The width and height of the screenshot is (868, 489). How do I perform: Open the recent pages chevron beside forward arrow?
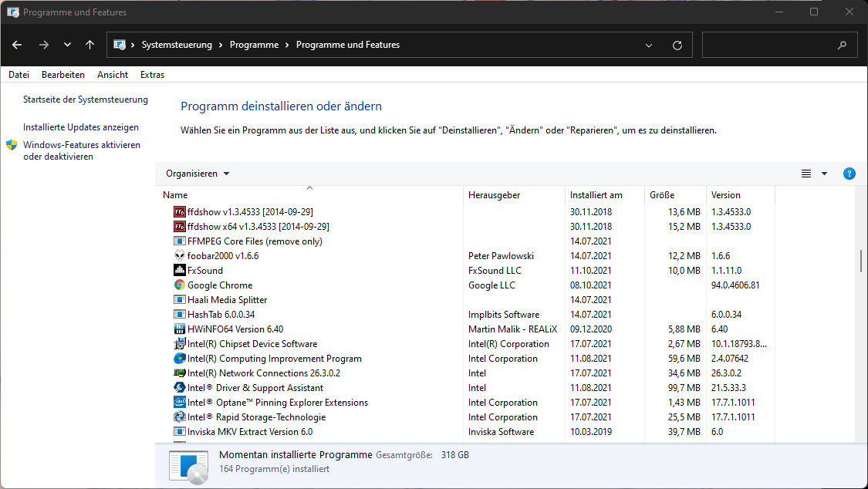66,45
